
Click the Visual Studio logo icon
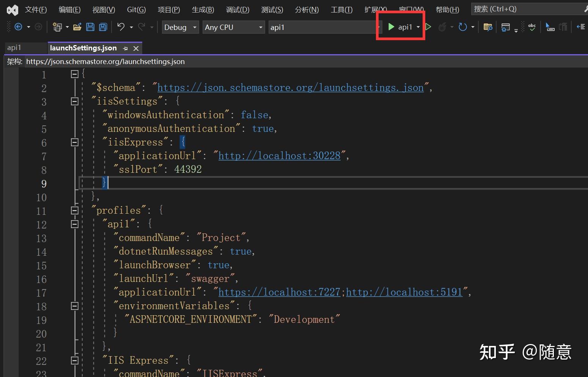(x=12, y=10)
